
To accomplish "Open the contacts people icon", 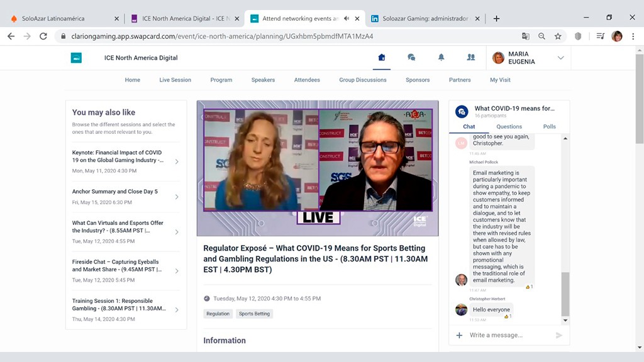I will 470,57.
